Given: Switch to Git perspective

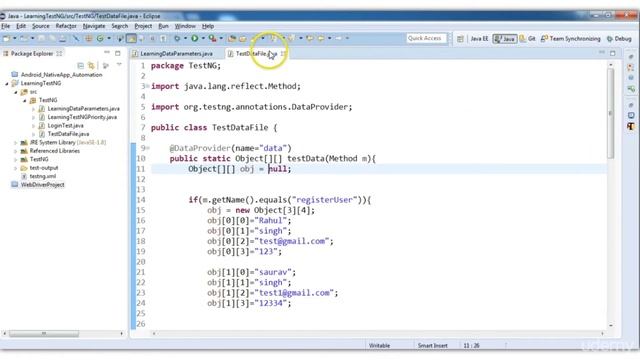Looking at the screenshot, I should (527, 39).
